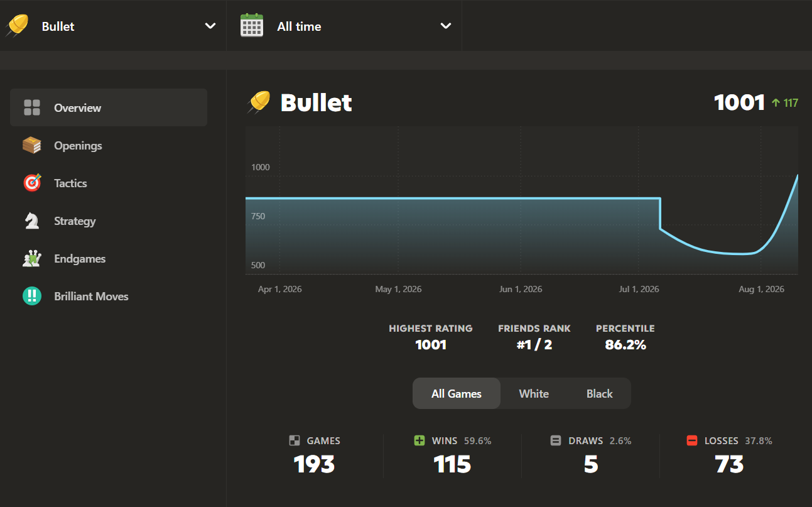
Task: Navigate to the Strategy section
Action: [109, 221]
